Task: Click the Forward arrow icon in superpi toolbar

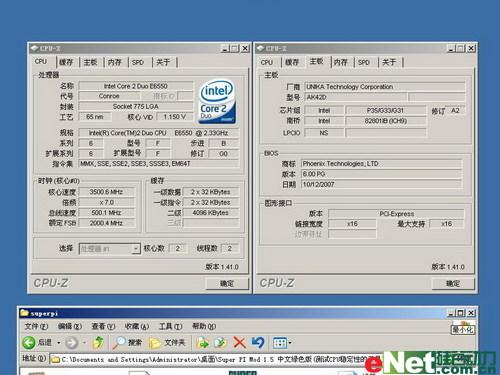Action: pos(72,342)
